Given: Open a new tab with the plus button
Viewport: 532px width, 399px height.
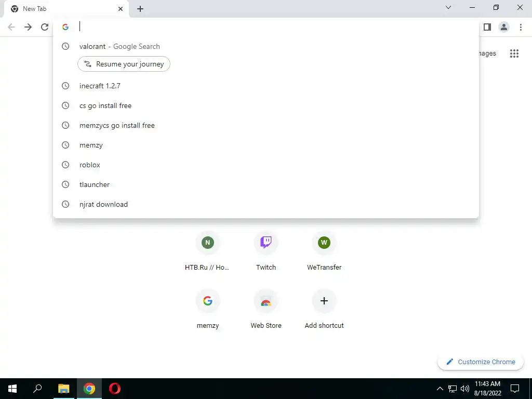Looking at the screenshot, I should [140, 9].
